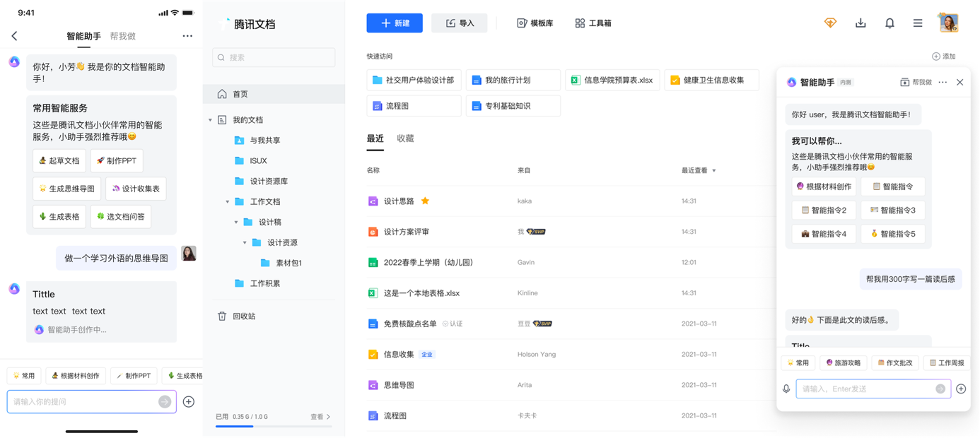This screenshot has width=980, height=438.
Task: Switch to the 收藏 tab
Action: coord(404,138)
